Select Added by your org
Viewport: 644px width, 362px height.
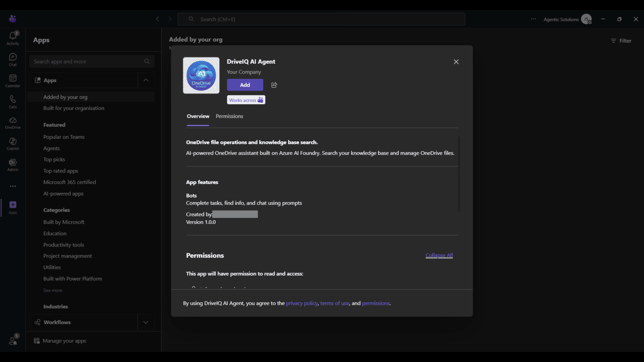click(92, 97)
